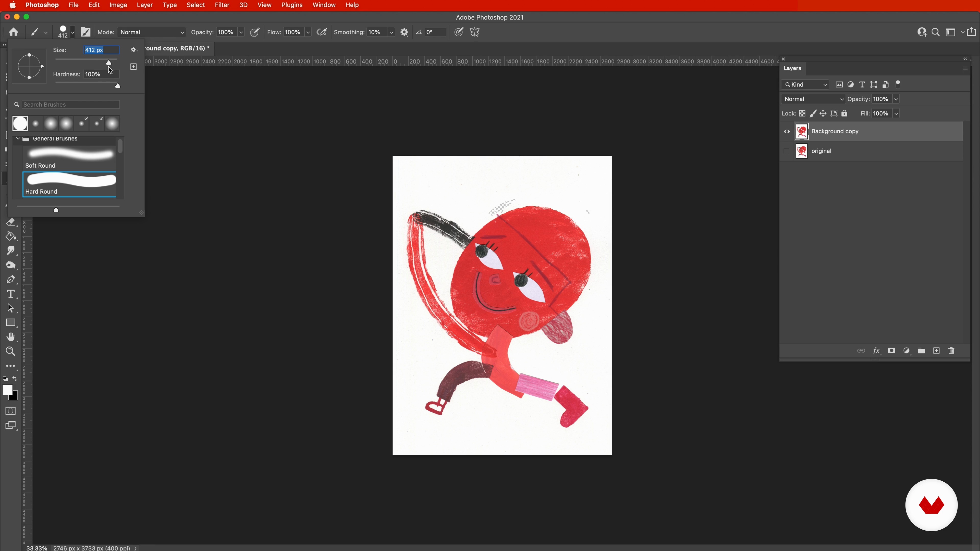Screen dimensions: 980x551
Task: Open the layer blend mode Normal dropdown
Action: 813,99
